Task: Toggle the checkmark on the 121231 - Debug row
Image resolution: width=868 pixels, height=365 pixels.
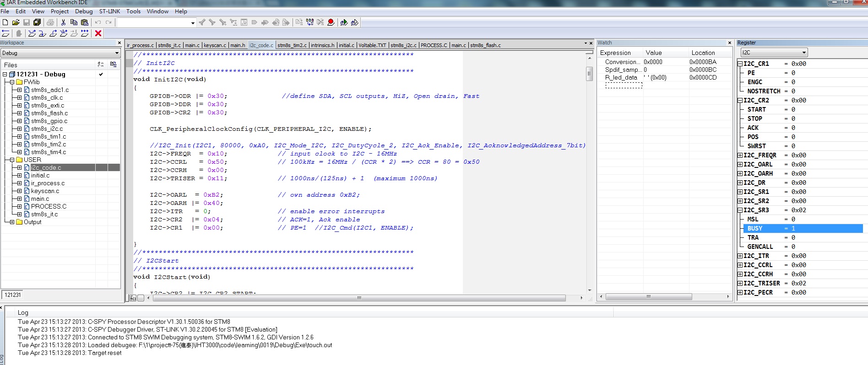Action: coord(101,74)
